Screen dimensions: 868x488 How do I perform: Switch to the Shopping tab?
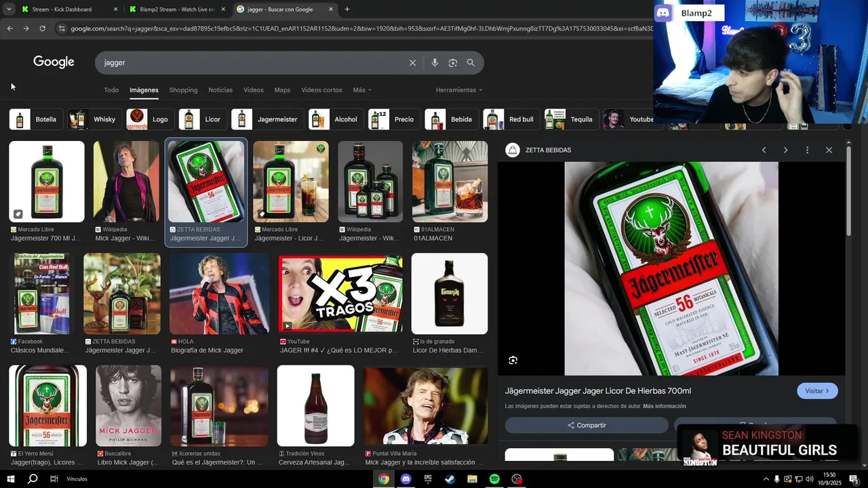pyautogui.click(x=183, y=90)
